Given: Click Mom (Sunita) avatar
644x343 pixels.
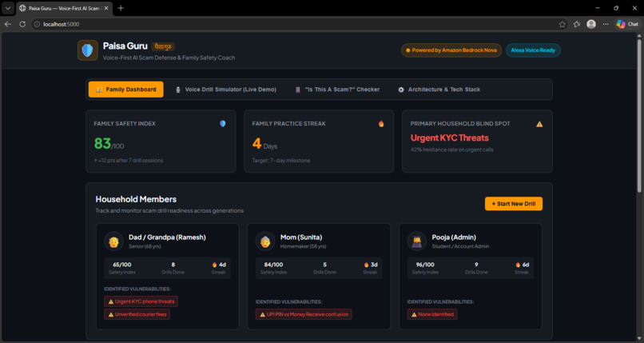Looking at the screenshot, I should (x=265, y=241).
